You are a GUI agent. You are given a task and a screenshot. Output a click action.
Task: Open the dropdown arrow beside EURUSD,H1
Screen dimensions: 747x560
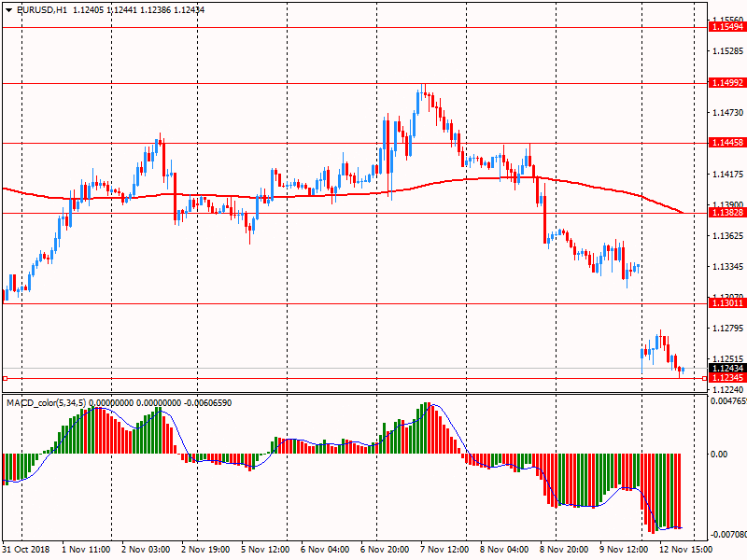coord(7,9)
